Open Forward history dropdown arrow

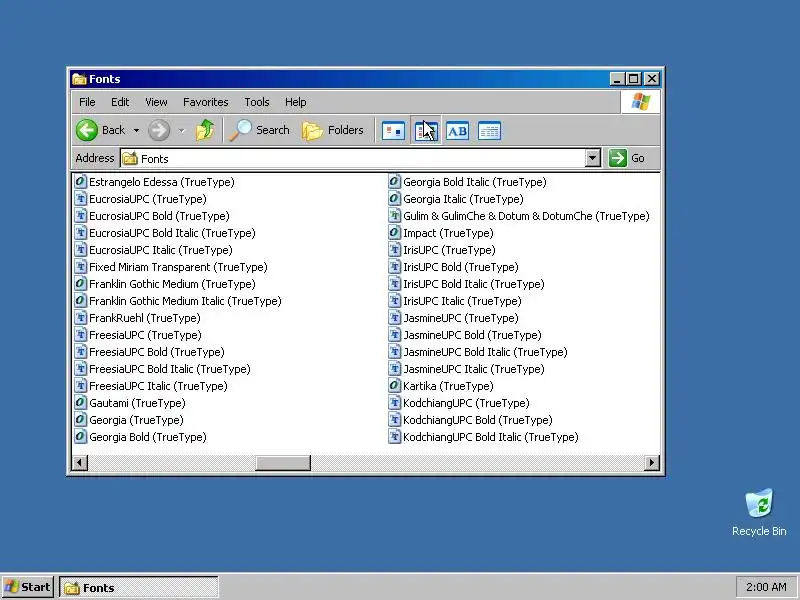tap(182, 131)
